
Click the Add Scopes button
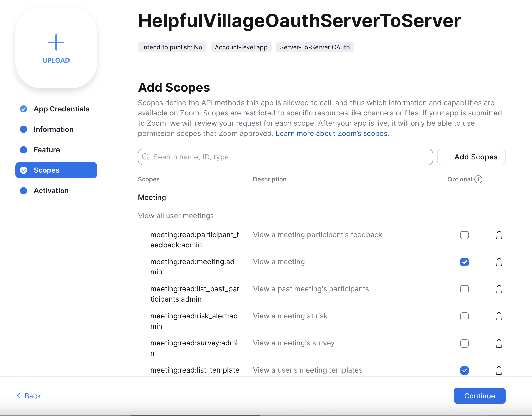471,157
